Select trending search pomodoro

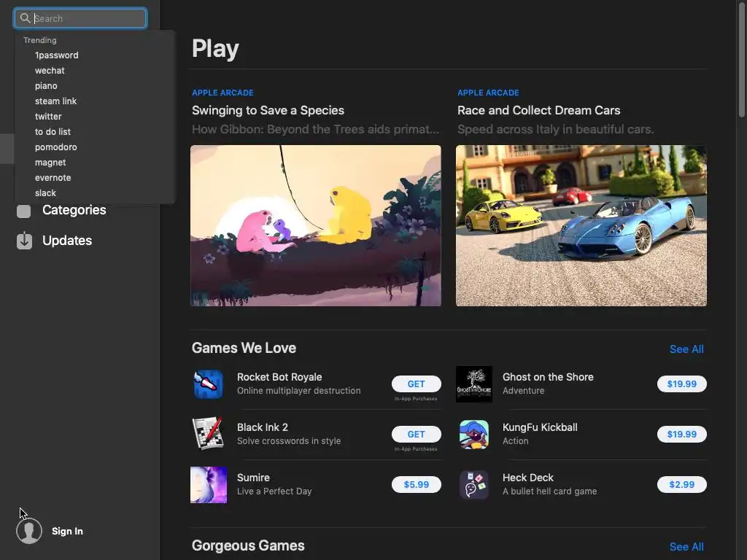55,147
